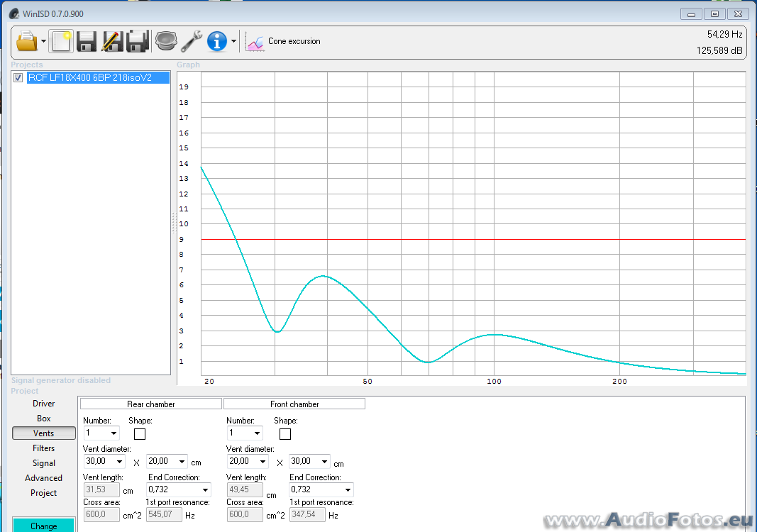The width and height of the screenshot is (757, 532).
Task: Open Rear chamber 30,00 vent diameter dropdown
Action: (119, 462)
